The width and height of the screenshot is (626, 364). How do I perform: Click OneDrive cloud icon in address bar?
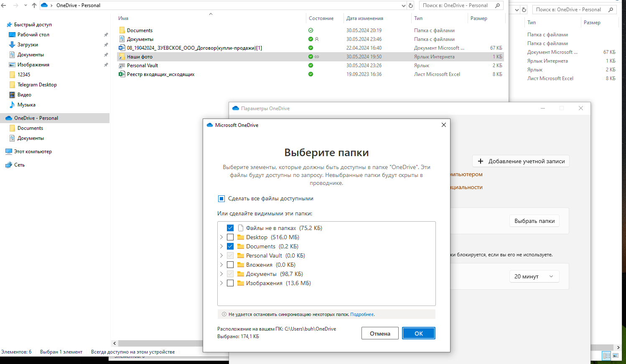44,5
